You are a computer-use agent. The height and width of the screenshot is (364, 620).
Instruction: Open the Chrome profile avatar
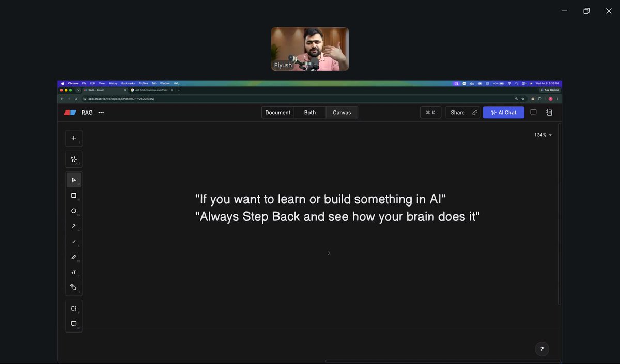[550, 99]
